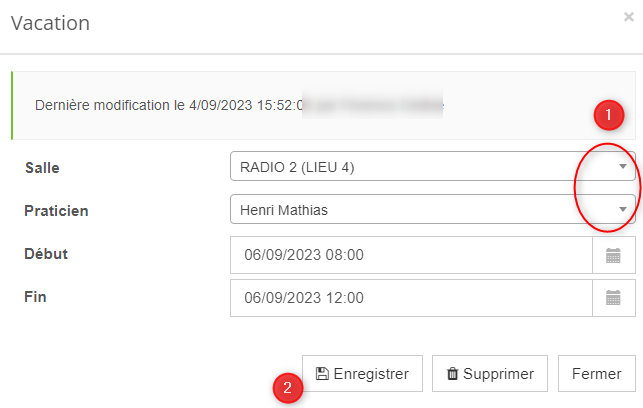Click the trash can delete icon
Screen dimensions: 643x408
(x=452, y=374)
